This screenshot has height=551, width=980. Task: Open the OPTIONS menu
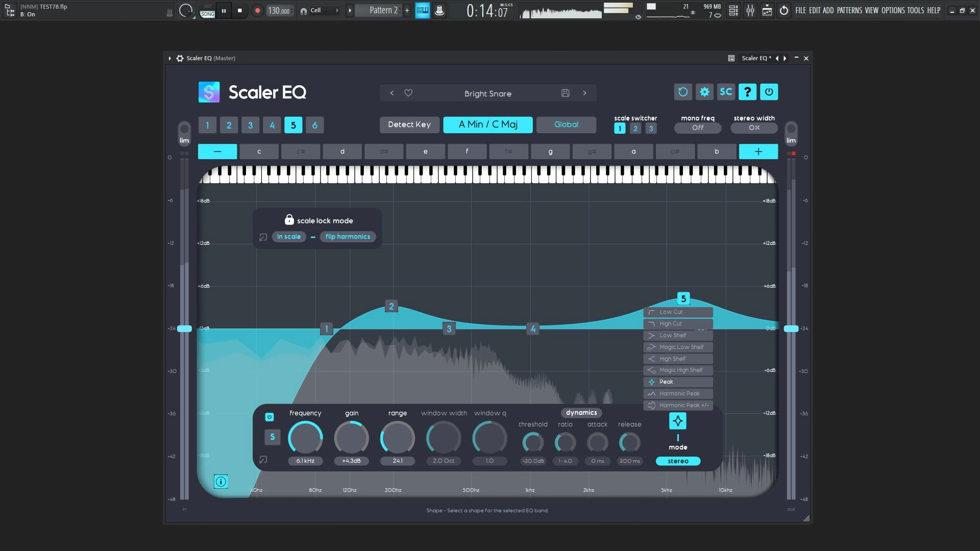click(x=893, y=10)
